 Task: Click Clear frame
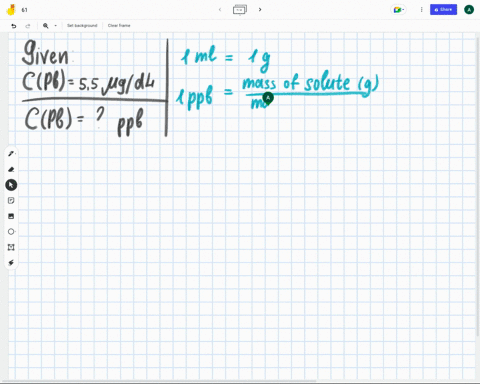pyautogui.click(x=119, y=25)
